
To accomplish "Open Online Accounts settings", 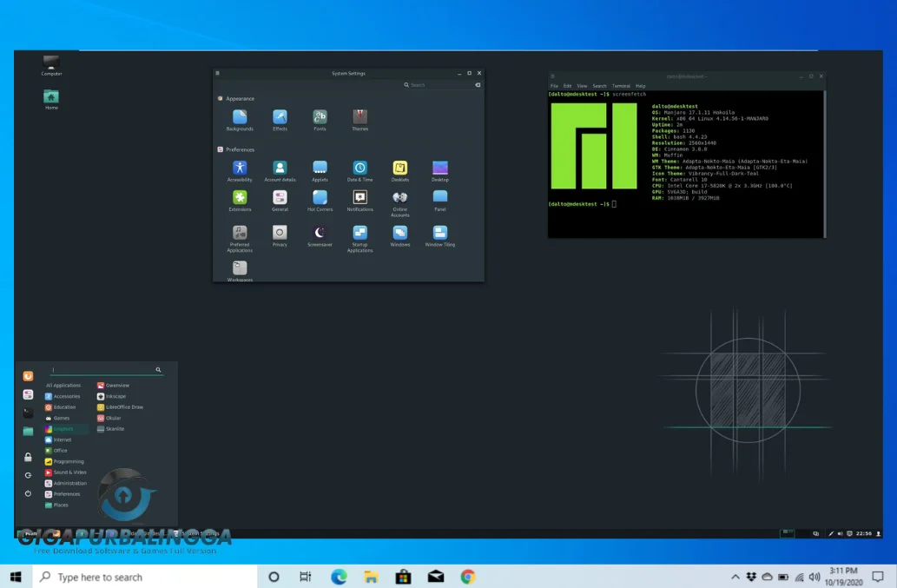I will pos(400,200).
